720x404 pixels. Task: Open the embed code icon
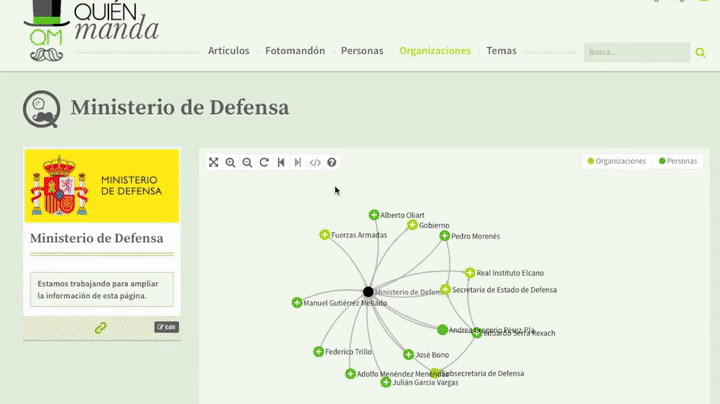315,162
